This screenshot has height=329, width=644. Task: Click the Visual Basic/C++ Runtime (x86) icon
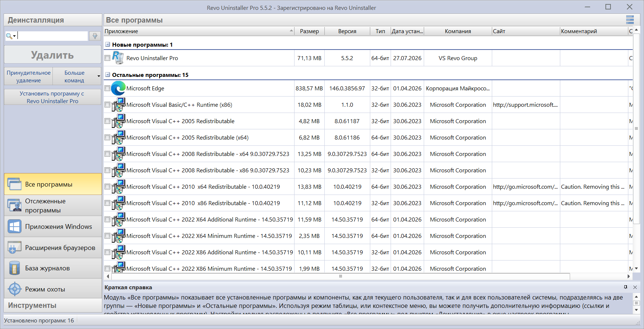[x=118, y=105]
